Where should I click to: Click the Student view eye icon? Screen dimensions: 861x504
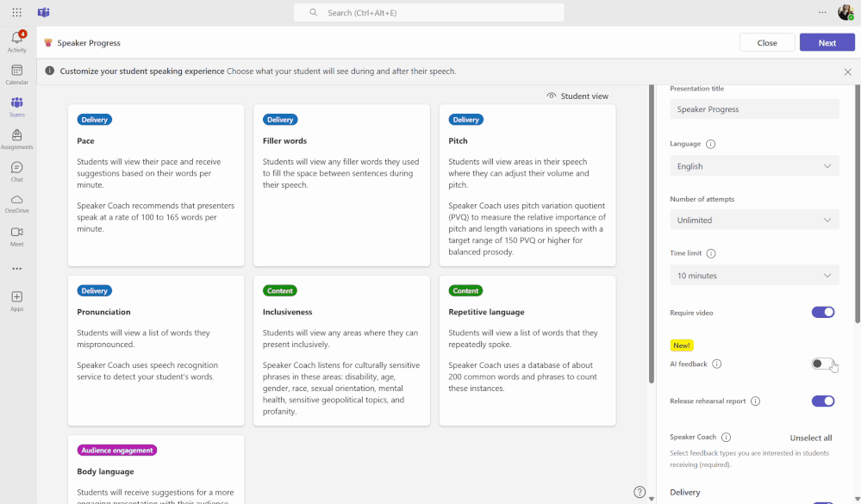pyautogui.click(x=552, y=96)
